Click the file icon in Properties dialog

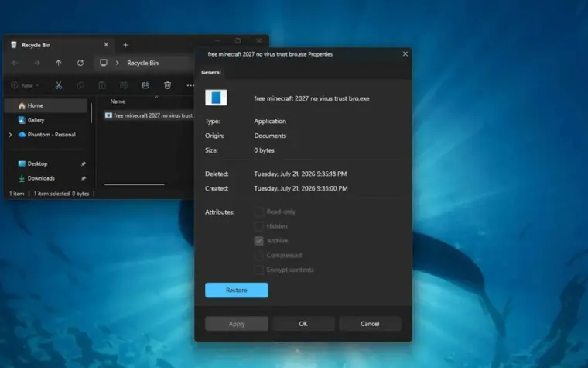coord(216,98)
